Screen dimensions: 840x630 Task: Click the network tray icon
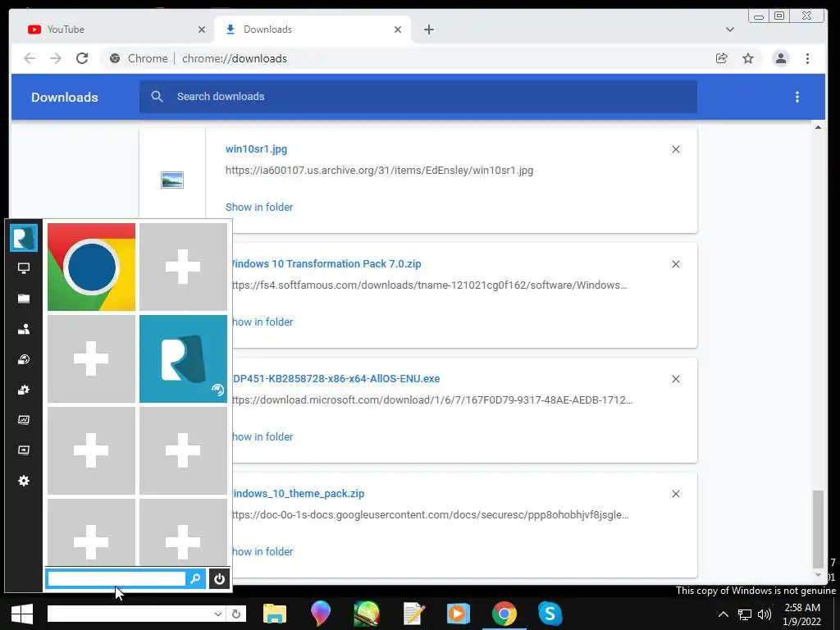745,614
